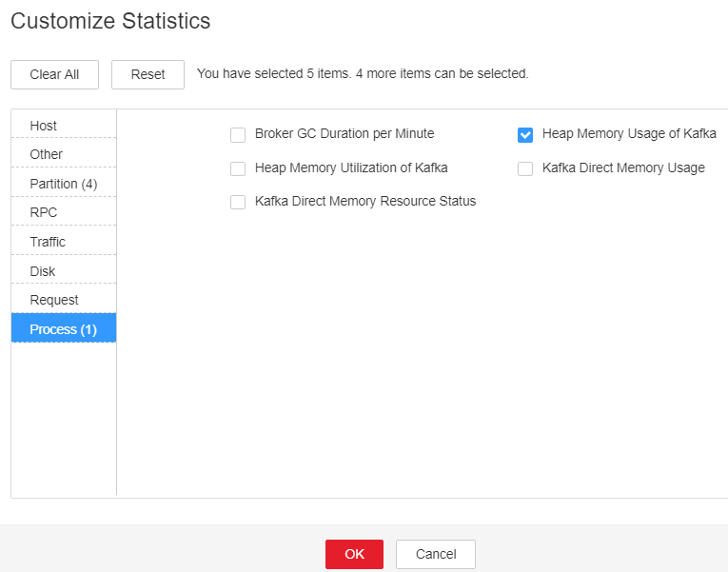The width and height of the screenshot is (728, 572).
Task: Click the Clear All button
Action: tap(55, 74)
